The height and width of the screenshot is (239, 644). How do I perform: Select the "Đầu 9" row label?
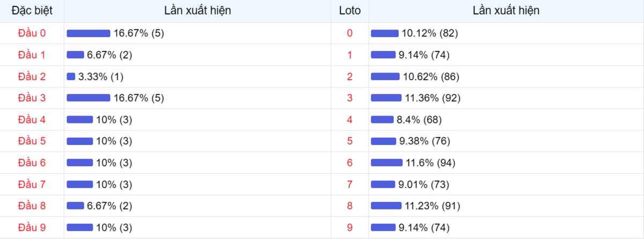click(32, 227)
